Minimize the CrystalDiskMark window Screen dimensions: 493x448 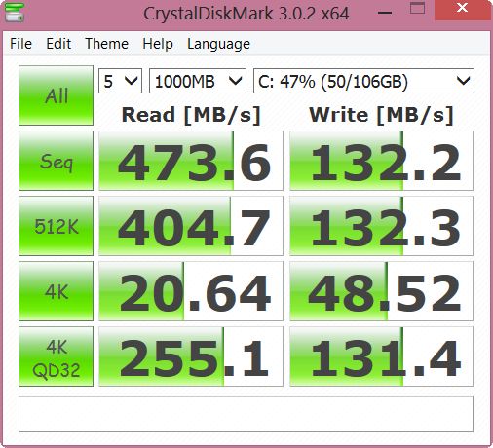pyautogui.click(x=385, y=12)
